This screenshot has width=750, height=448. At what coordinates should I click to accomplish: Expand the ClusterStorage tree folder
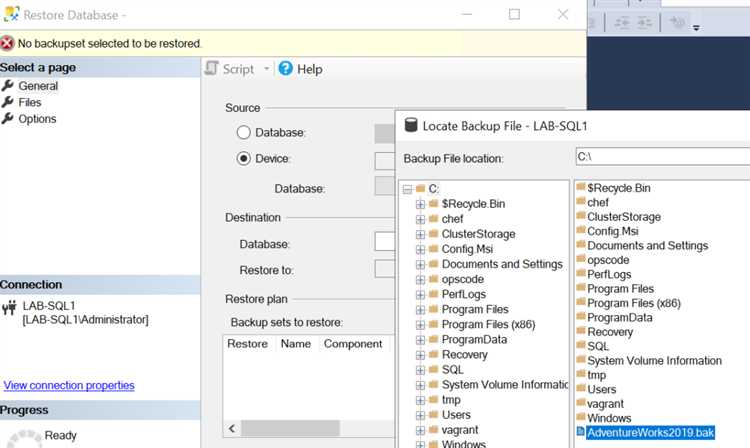click(420, 234)
